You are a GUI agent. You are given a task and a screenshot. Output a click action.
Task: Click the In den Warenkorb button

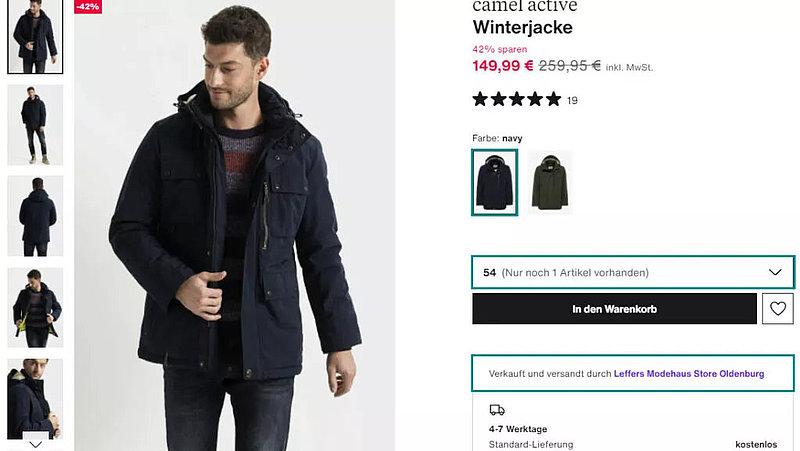coord(614,309)
